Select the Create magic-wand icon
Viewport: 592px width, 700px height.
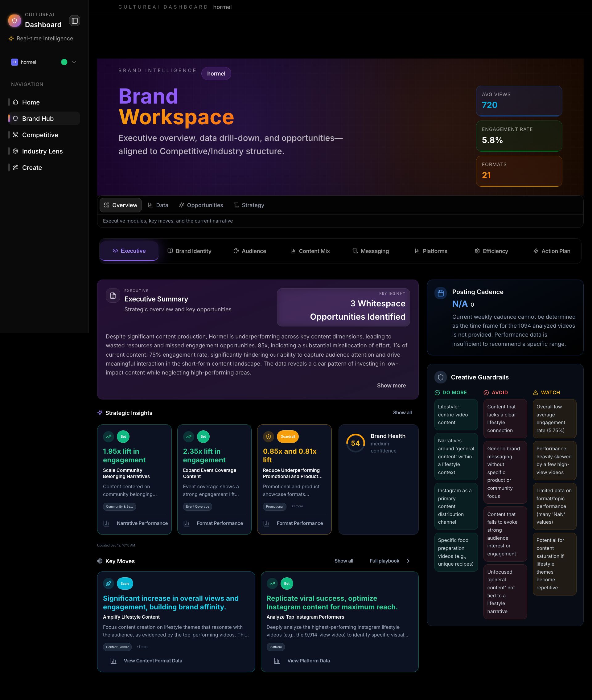pos(15,167)
